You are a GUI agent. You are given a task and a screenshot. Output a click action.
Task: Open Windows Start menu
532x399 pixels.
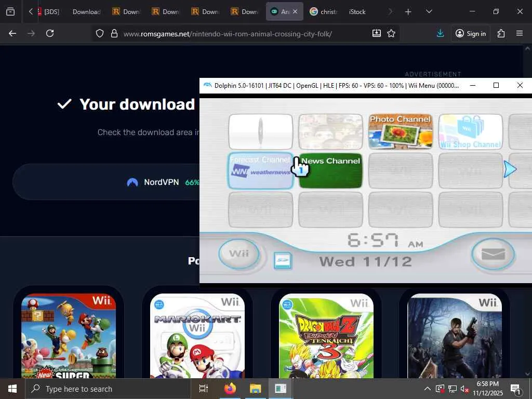tap(12, 389)
